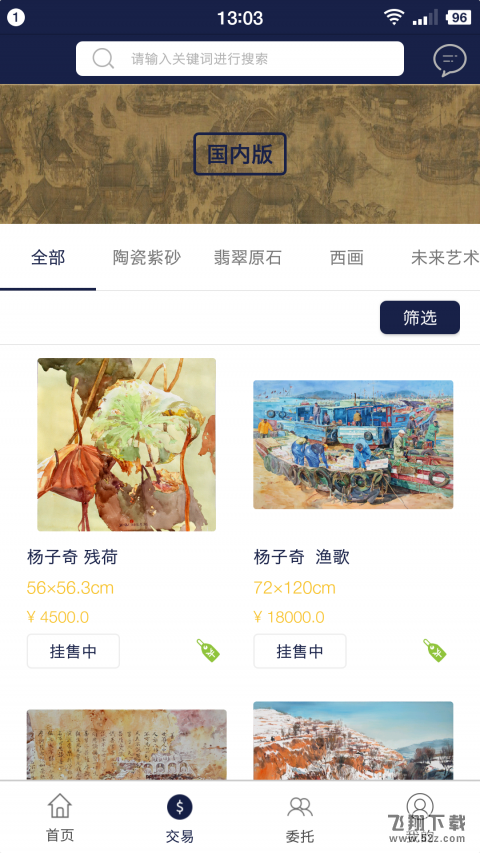Screen dimensions: 480x853
Task: Tap the green price tag beside 残荷
Action: [208, 650]
